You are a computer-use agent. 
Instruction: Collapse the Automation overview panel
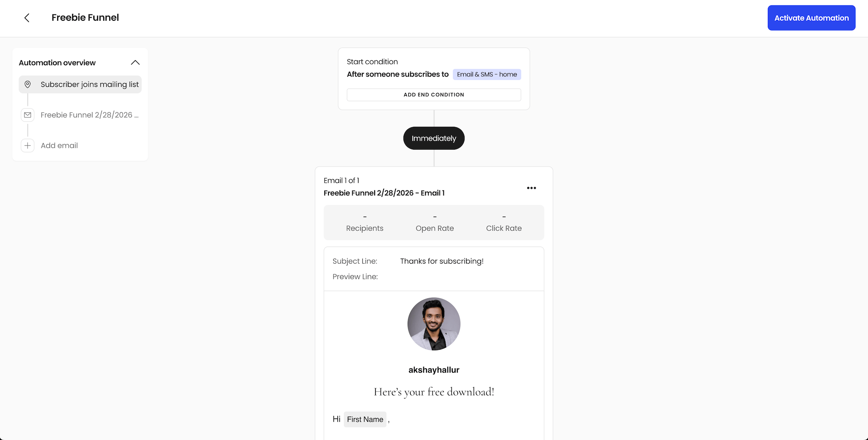point(135,62)
